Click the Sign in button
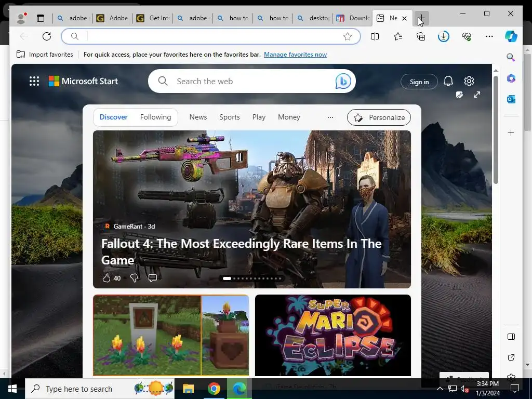The width and height of the screenshot is (532, 399). (419, 82)
